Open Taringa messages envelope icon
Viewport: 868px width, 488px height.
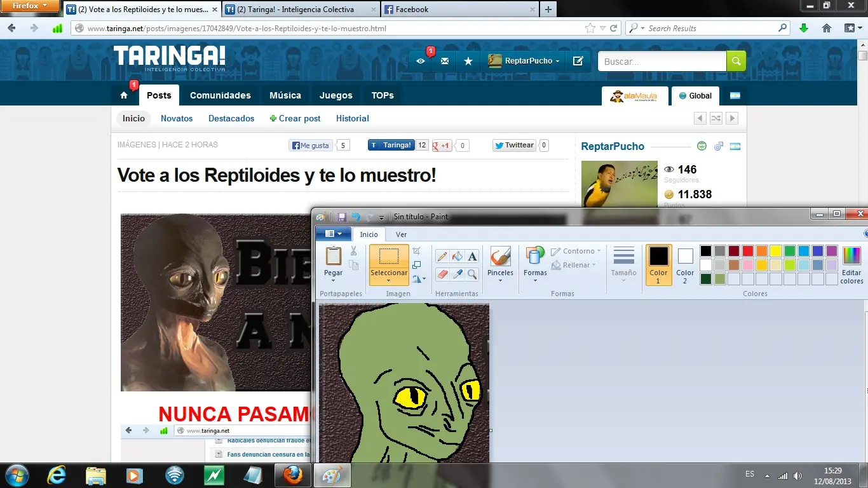point(445,61)
